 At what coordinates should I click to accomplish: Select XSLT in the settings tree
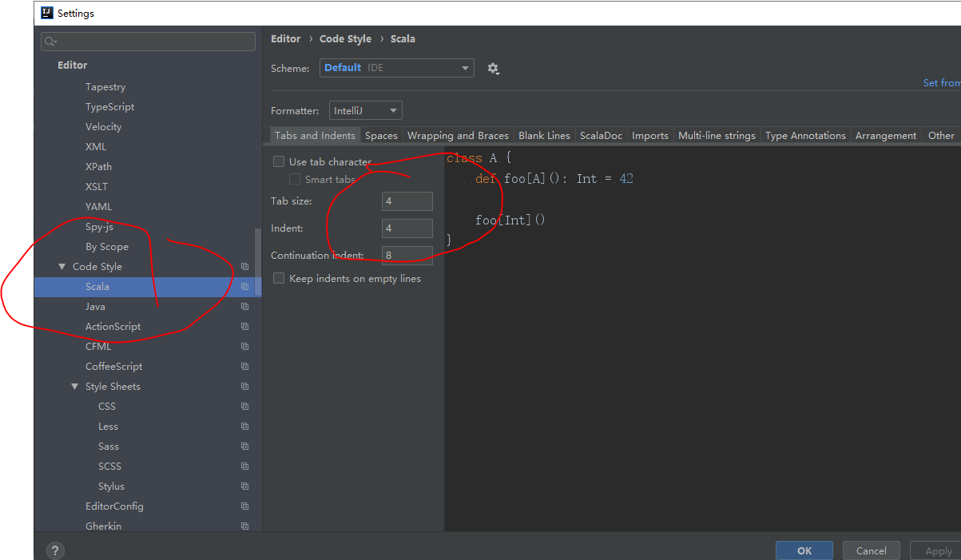point(97,187)
